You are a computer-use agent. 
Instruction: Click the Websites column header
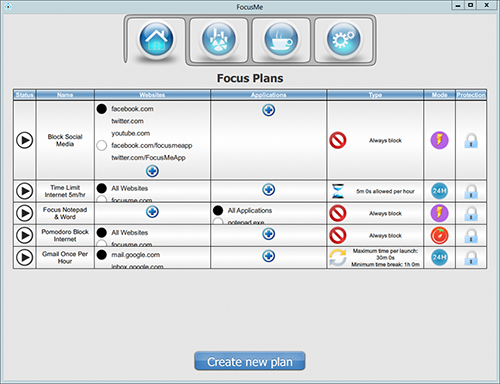tap(152, 95)
